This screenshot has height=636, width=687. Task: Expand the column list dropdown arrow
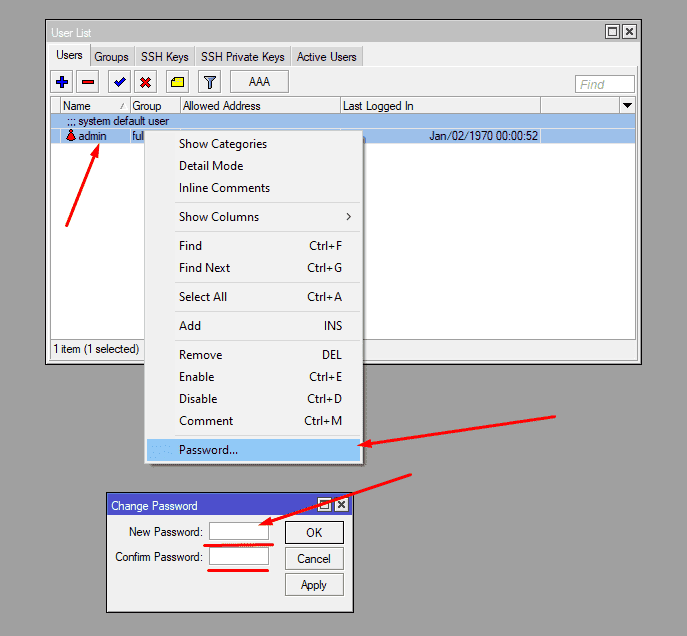pos(627,105)
